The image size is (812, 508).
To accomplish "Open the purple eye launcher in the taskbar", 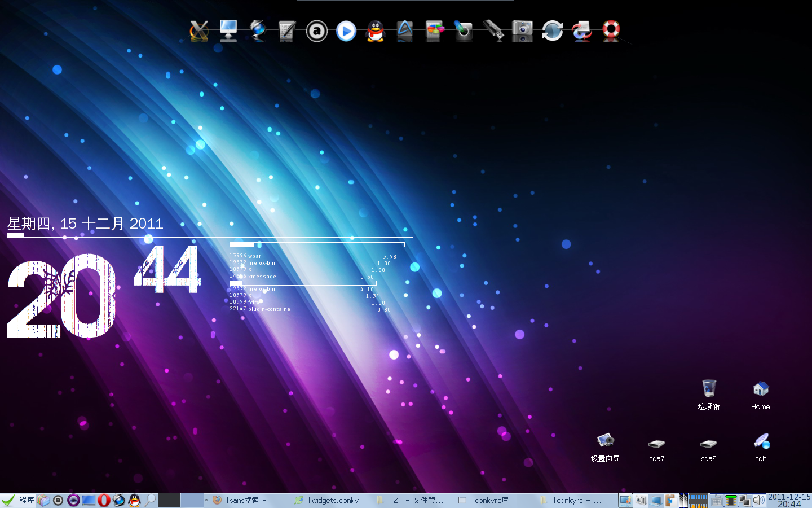I will (x=73, y=500).
